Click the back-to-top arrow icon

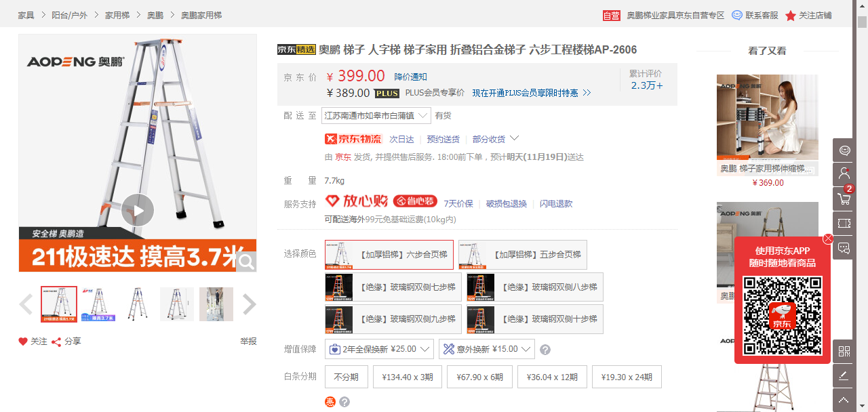[x=844, y=400]
